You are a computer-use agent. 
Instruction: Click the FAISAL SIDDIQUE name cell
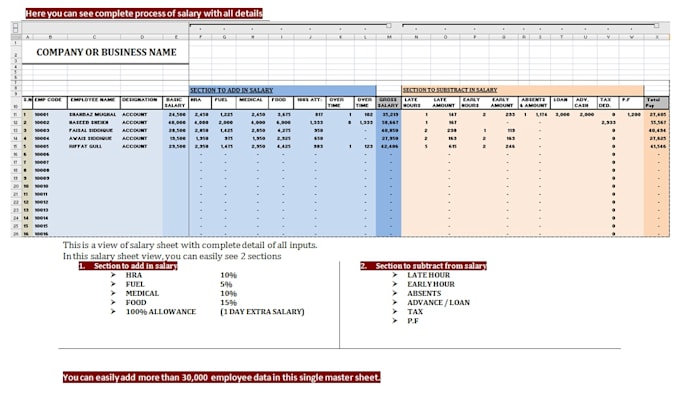tap(94, 131)
